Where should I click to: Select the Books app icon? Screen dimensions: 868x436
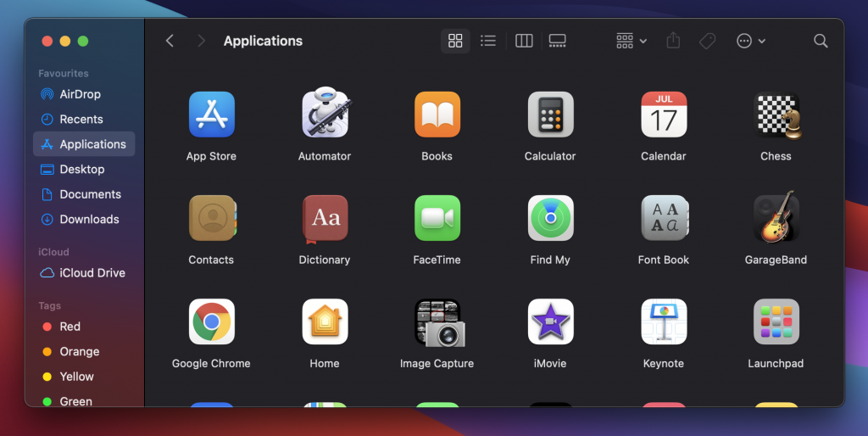[437, 115]
